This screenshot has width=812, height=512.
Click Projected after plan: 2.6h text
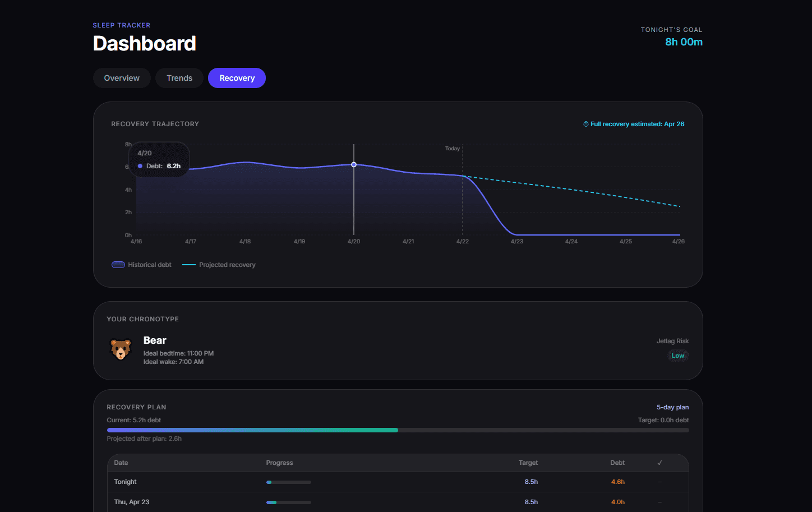(144, 439)
